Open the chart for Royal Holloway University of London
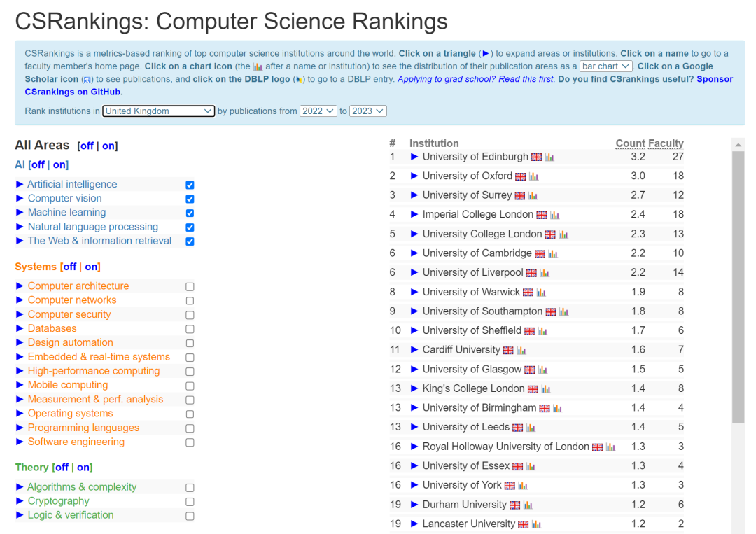Viewport: 756px width, 534px height. click(610, 447)
